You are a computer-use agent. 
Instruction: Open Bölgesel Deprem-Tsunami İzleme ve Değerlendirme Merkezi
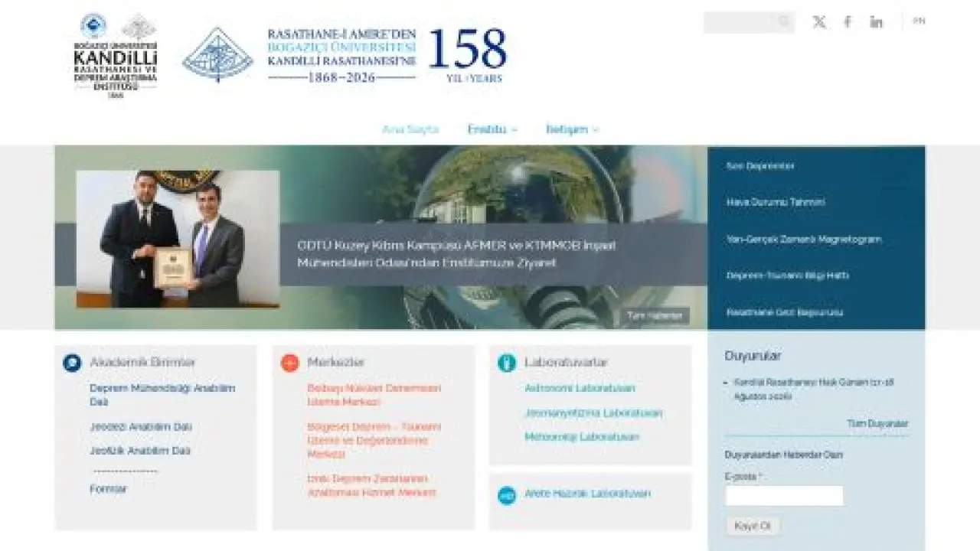[374, 440]
